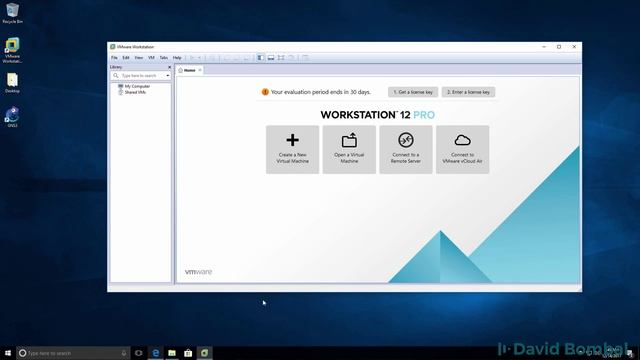Viewport: 640px width, 360px height.
Task: Click the VMware Workstation title bar icon
Action: (x=113, y=47)
